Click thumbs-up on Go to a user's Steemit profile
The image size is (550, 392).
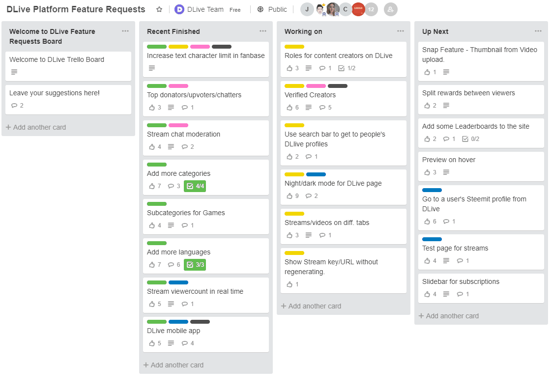click(x=427, y=222)
